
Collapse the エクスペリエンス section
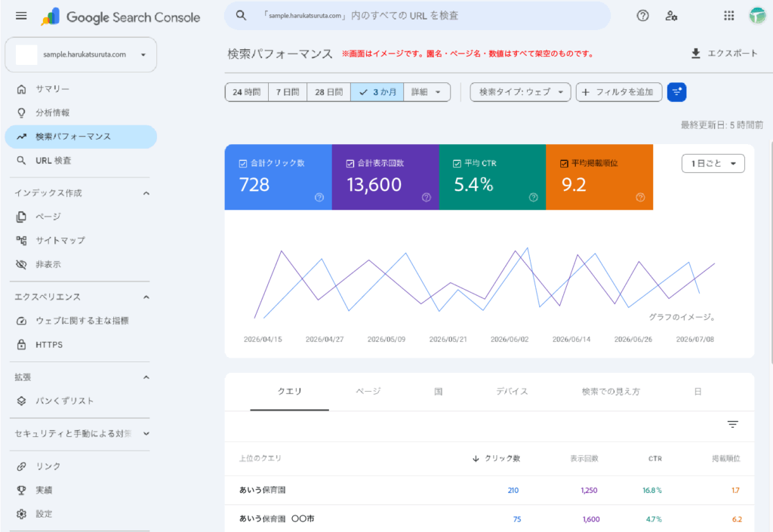pos(146,297)
